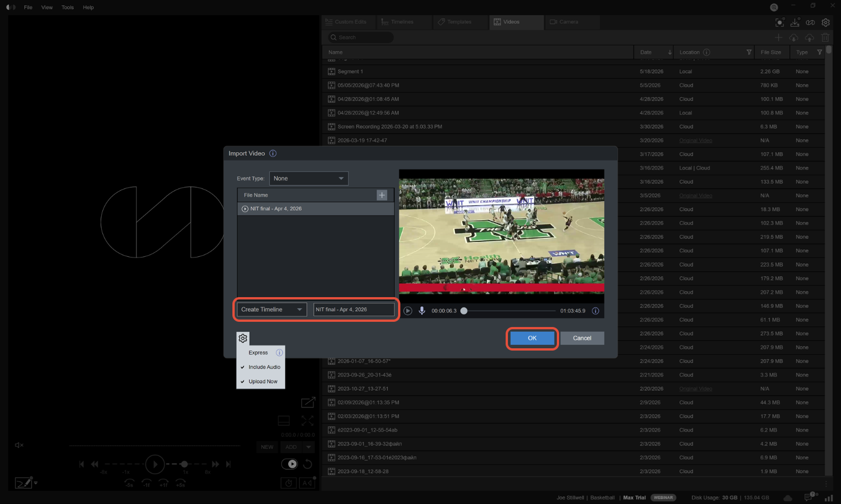Click the microphone icon under the preview
The image size is (841, 504).
[x=422, y=310]
